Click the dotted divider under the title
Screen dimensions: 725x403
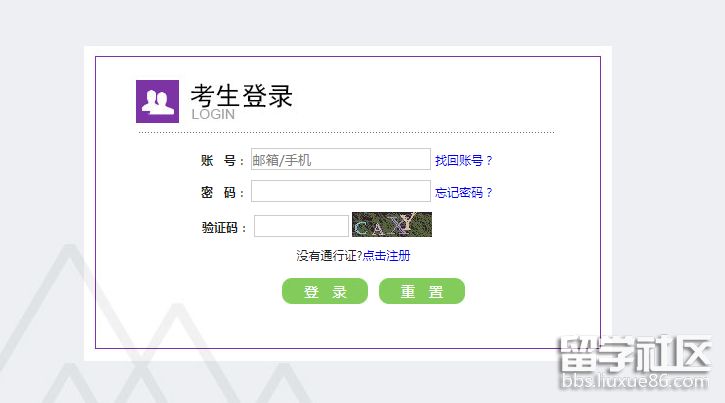[345, 131]
